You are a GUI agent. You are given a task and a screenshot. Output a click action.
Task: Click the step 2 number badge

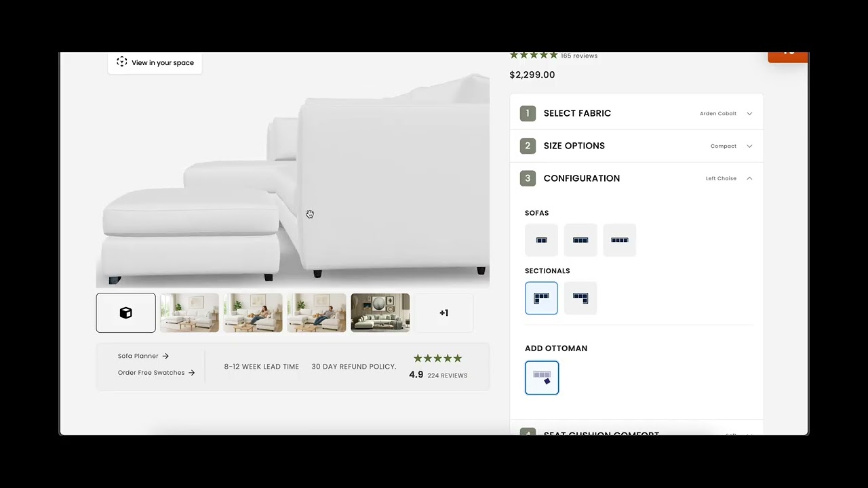click(528, 146)
